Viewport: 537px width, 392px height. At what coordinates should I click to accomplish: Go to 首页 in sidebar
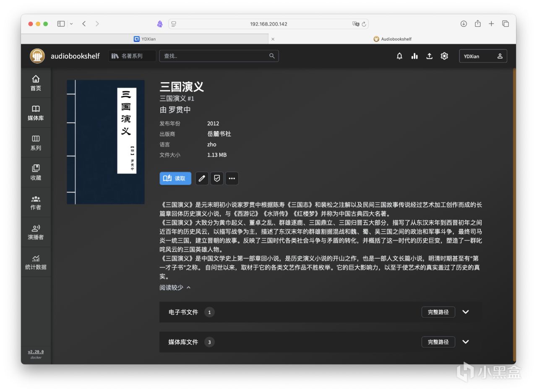click(x=36, y=83)
